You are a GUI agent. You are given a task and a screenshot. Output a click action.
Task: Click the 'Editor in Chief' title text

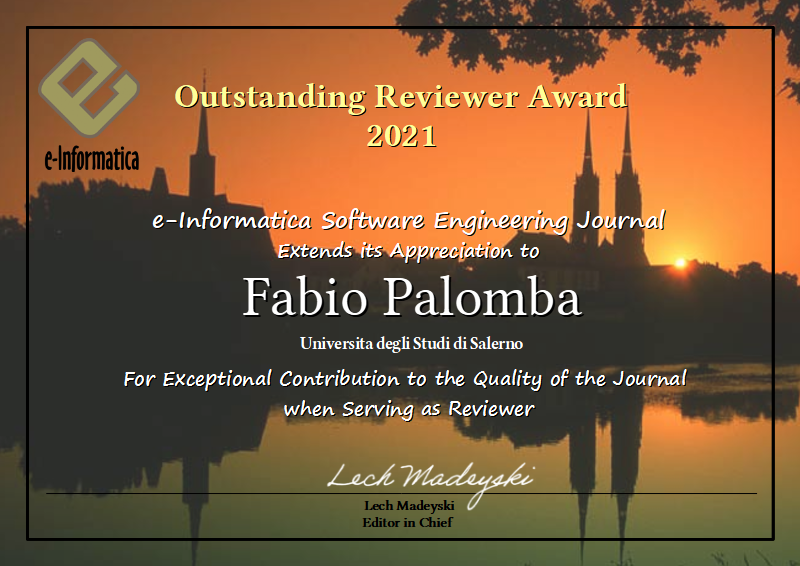coord(407,523)
